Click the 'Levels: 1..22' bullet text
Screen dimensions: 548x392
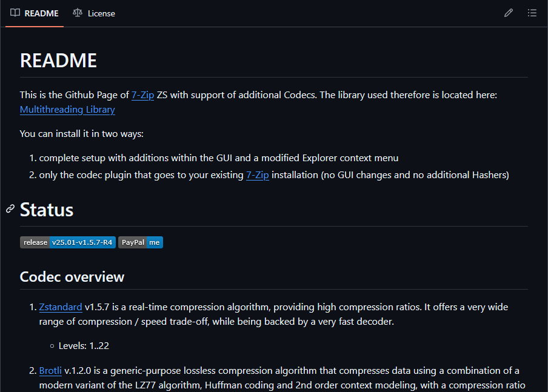pyautogui.click(x=84, y=346)
